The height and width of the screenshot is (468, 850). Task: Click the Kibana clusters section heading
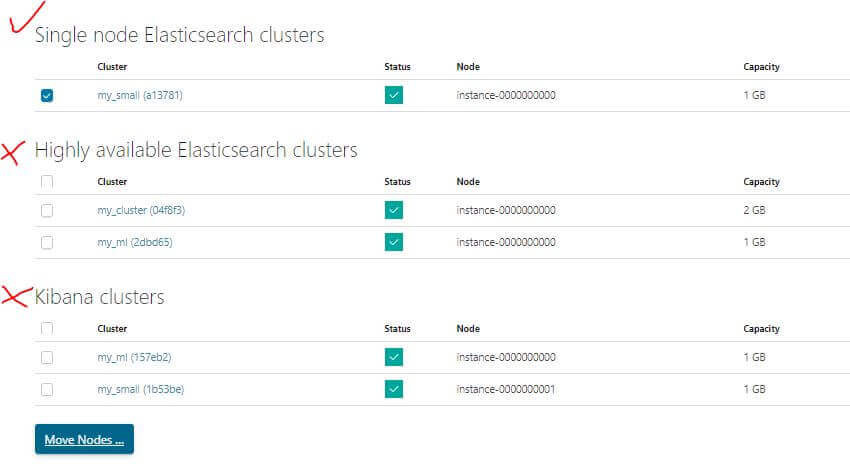[x=99, y=297]
